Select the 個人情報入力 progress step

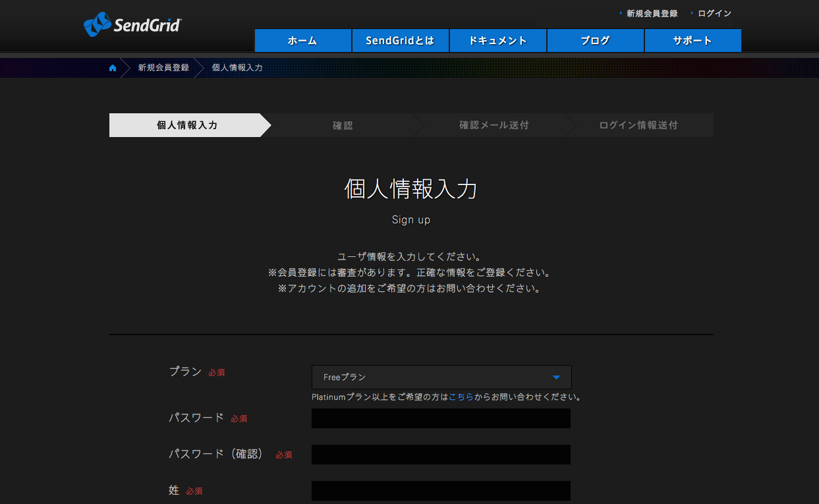[x=187, y=125]
